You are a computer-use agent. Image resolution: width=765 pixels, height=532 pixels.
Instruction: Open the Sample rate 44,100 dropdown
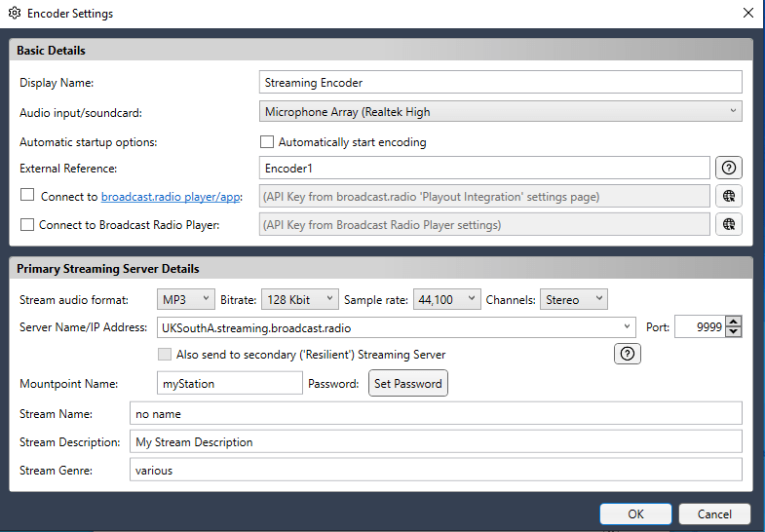click(446, 299)
